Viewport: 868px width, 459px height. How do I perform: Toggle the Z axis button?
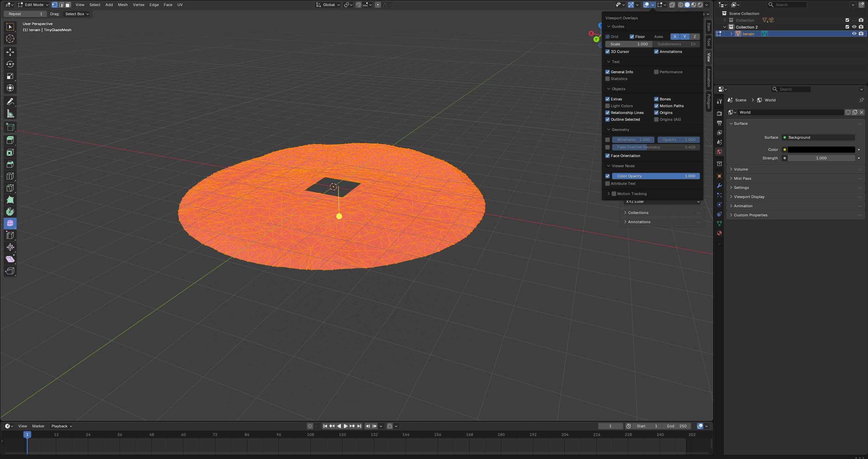(695, 37)
